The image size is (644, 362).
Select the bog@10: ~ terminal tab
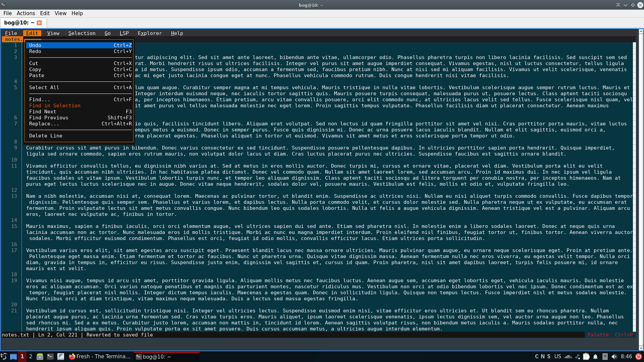[23, 23]
